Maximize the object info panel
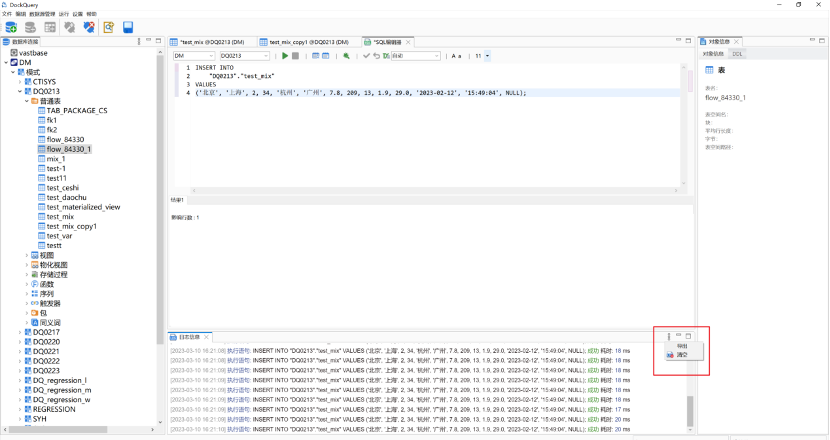This screenshot has width=830, height=440. coord(822,40)
